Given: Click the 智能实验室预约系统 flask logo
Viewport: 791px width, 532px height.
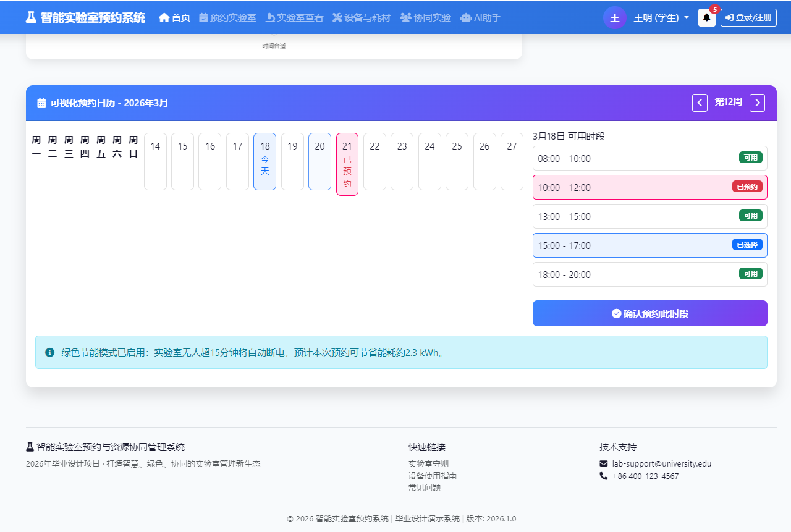Looking at the screenshot, I should click(x=30, y=17).
